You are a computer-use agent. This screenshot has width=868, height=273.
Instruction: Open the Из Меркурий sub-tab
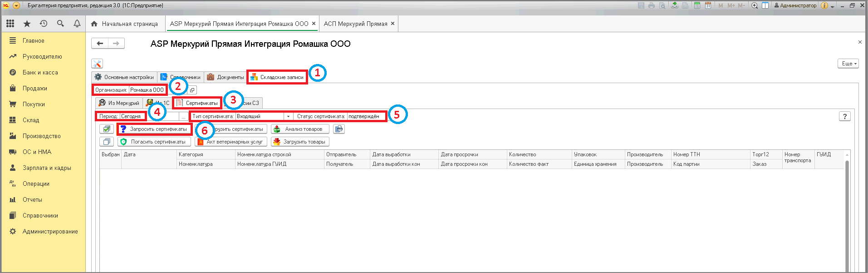pos(119,103)
